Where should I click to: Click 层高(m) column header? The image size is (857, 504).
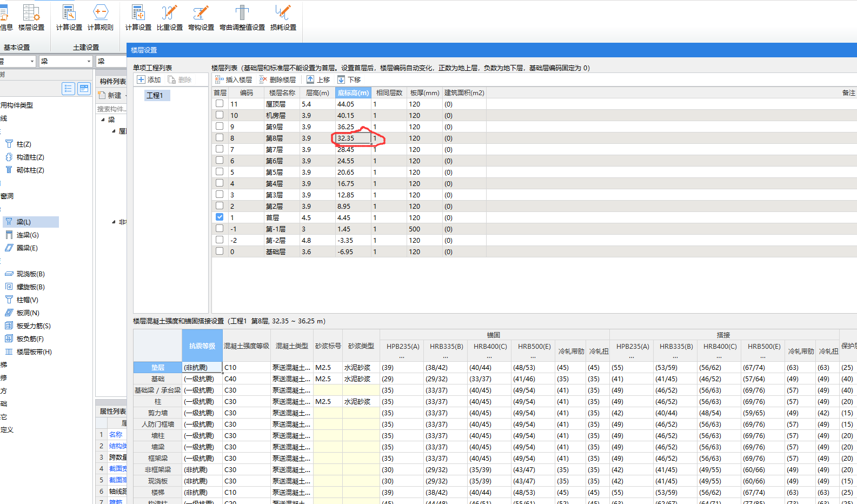point(317,93)
